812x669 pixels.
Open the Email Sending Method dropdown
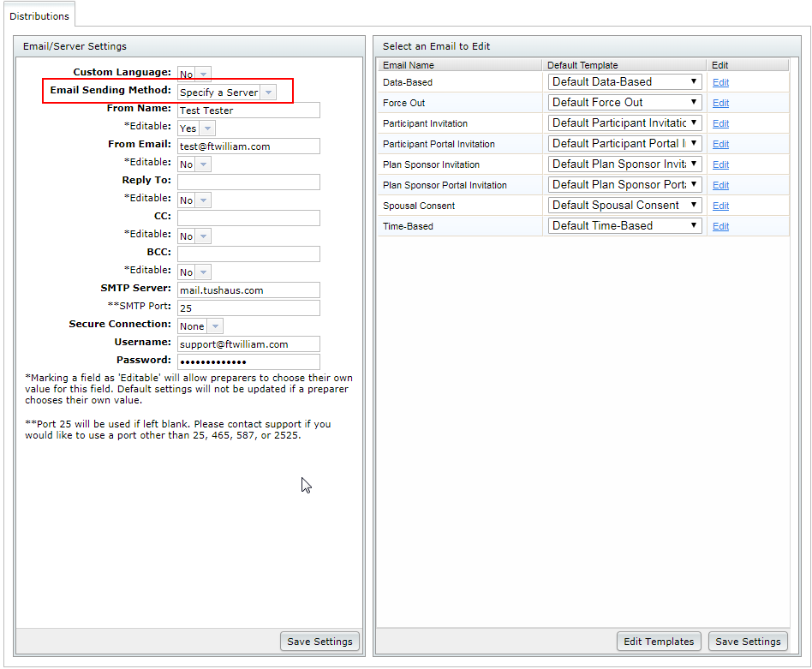point(227,93)
